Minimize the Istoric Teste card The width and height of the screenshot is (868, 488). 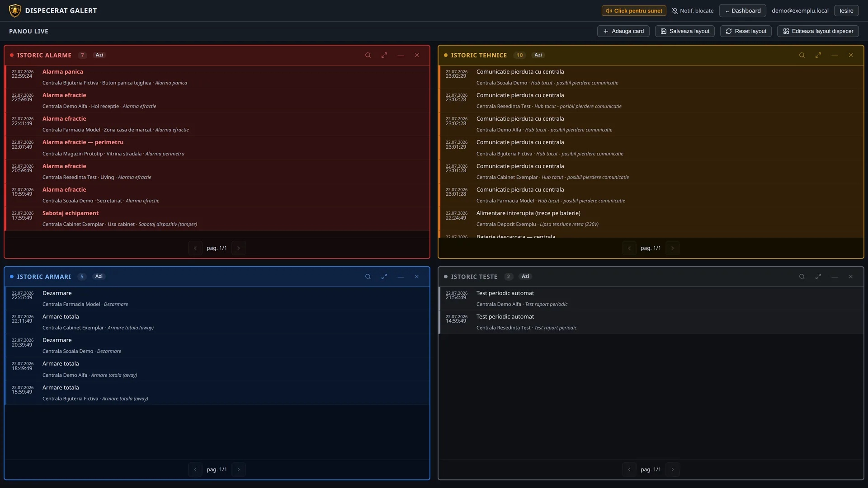tap(835, 277)
